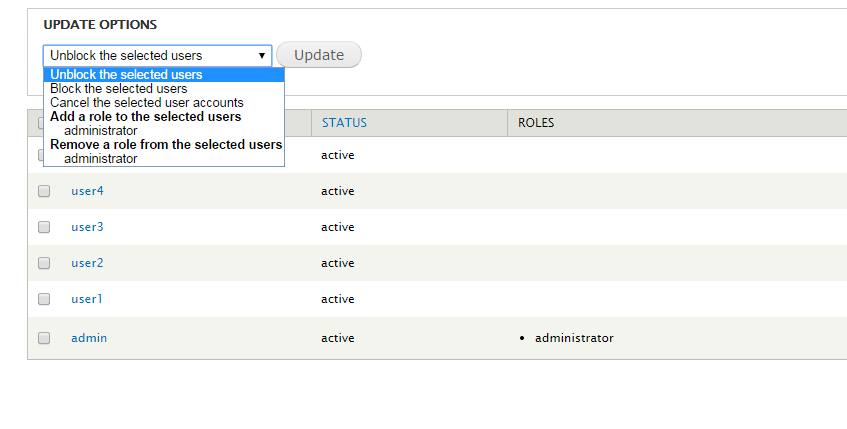Open the update options dropdown
The height and width of the screenshot is (429, 847).
157,56
